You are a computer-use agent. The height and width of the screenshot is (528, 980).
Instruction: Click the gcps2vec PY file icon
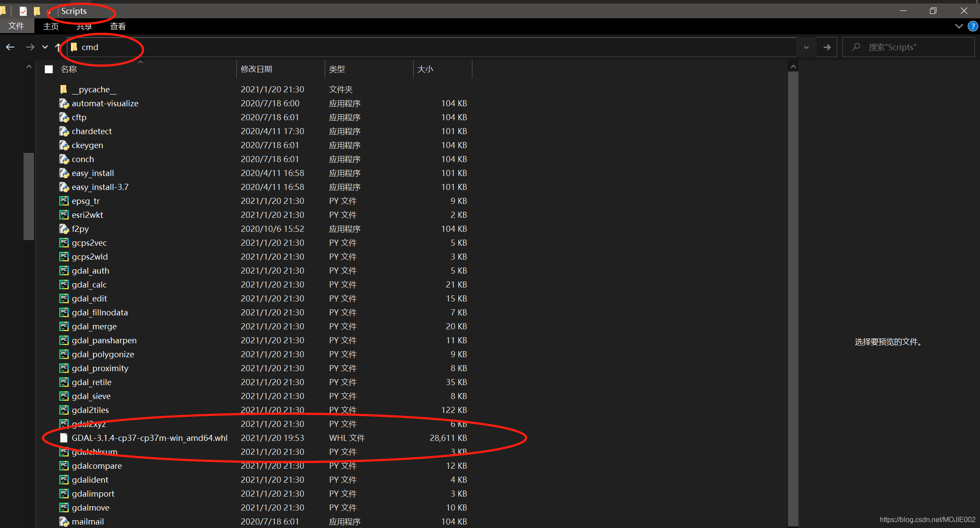pyautogui.click(x=64, y=243)
